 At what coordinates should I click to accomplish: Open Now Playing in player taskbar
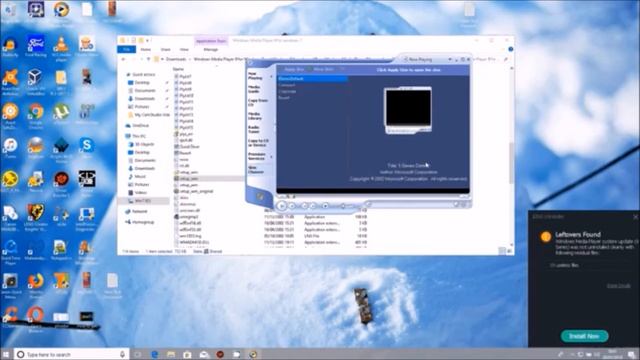pos(256,76)
